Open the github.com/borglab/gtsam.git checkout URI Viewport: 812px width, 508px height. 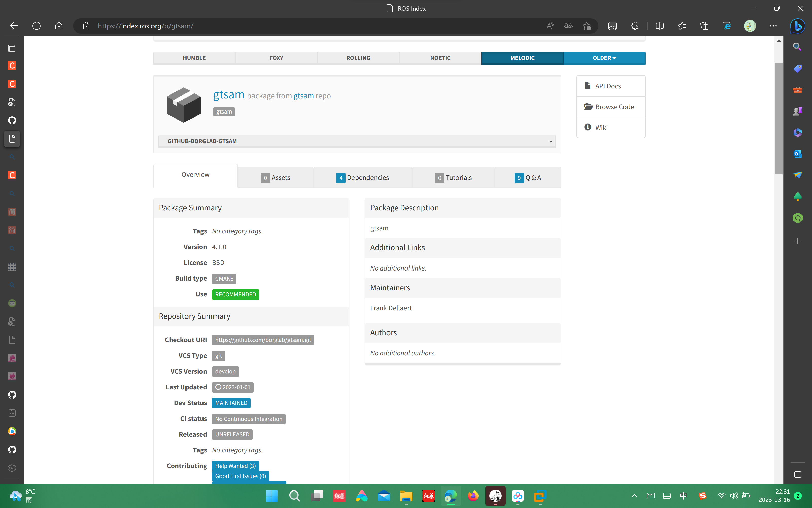(x=263, y=340)
